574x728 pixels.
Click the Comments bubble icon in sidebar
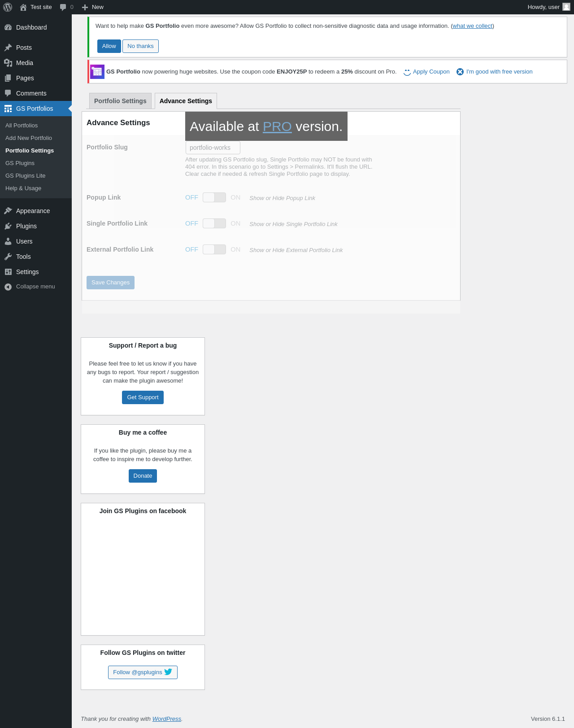[x=8, y=93]
